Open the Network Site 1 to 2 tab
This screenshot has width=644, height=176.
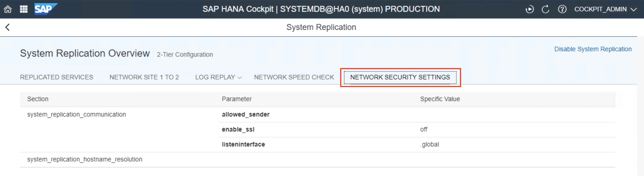144,77
